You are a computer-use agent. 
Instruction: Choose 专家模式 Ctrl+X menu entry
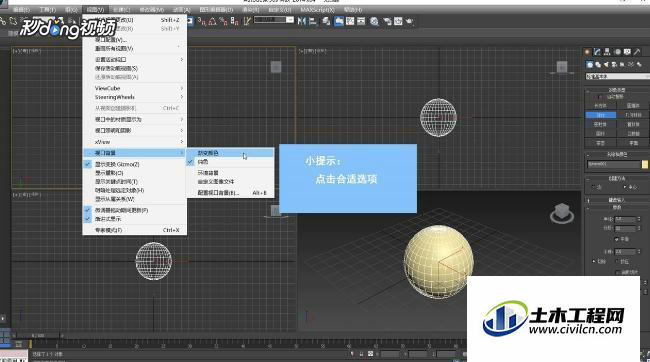135,230
